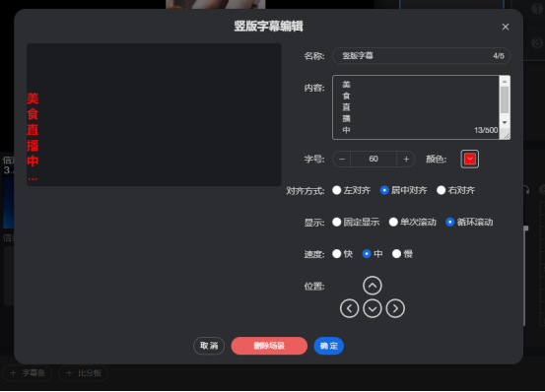The width and height of the screenshot is (545, 392).
Task: Select 右对齐 alignment option
Action: tap(455, 190)
